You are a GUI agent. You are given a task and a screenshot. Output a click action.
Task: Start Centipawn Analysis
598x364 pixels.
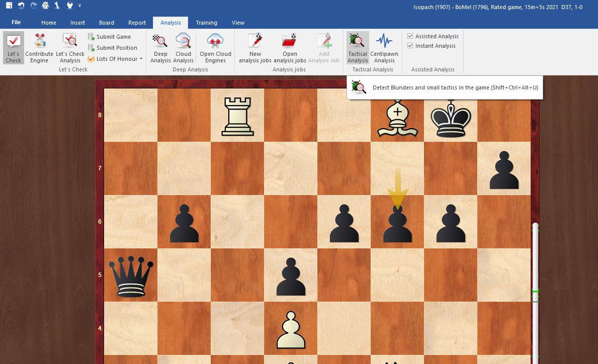click(x=384, y=48)
